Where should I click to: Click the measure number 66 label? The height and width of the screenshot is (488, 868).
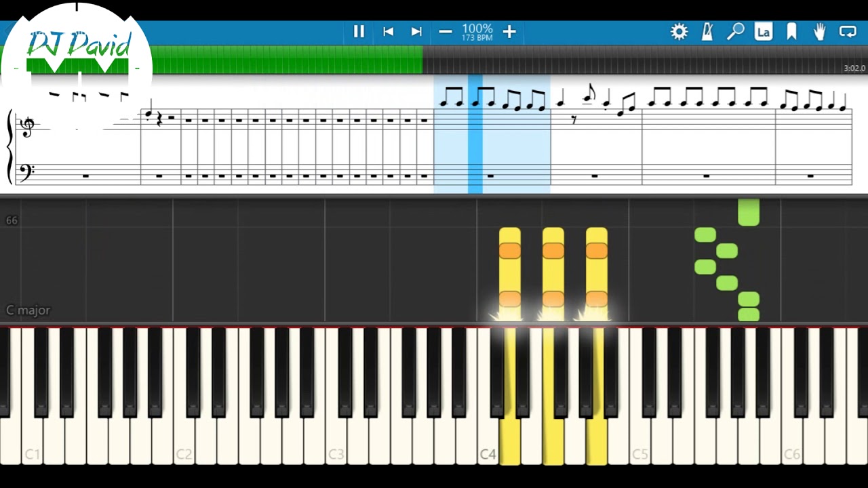pos(12,220)
